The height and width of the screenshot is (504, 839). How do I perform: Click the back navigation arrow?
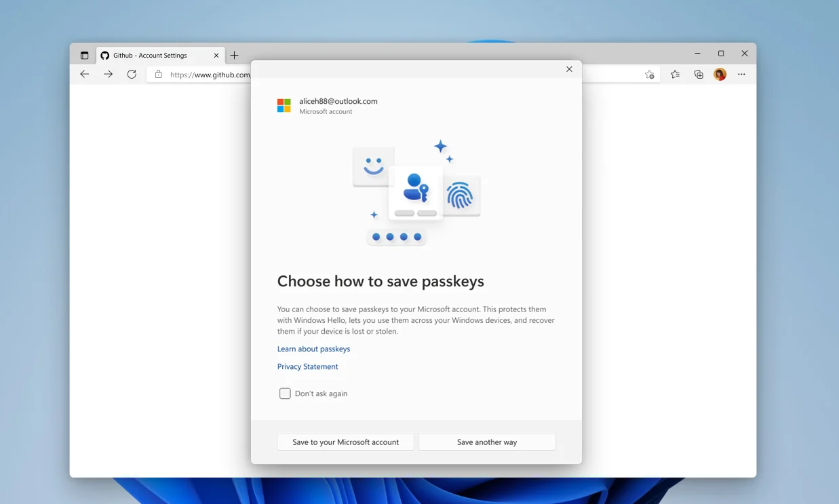point(84,74)
